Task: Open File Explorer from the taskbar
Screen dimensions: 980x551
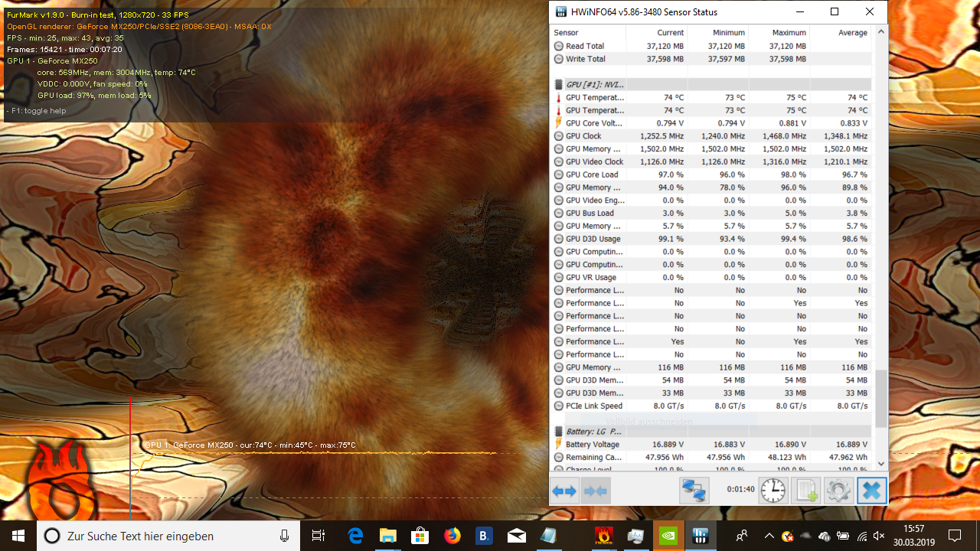Action: (x=387, y=536)
